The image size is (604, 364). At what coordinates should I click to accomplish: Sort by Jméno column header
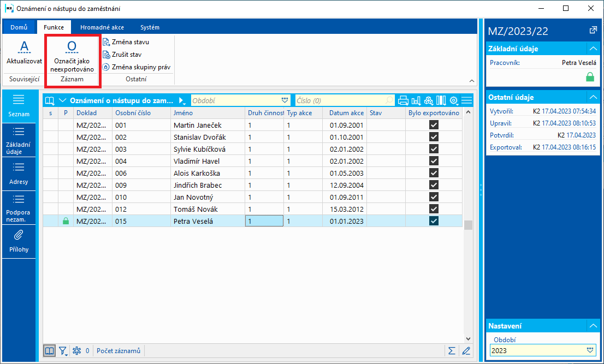point(208,113)
